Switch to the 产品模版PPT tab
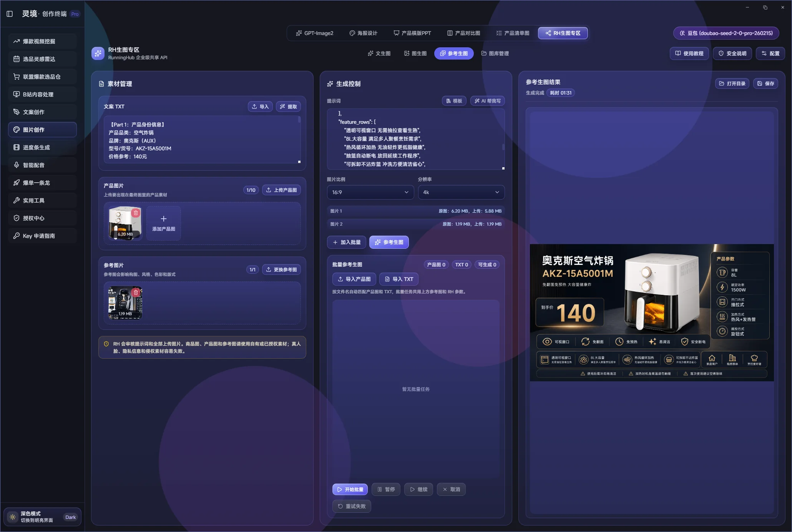This screenshot has height=532, width=792. [x=412, y=33]
